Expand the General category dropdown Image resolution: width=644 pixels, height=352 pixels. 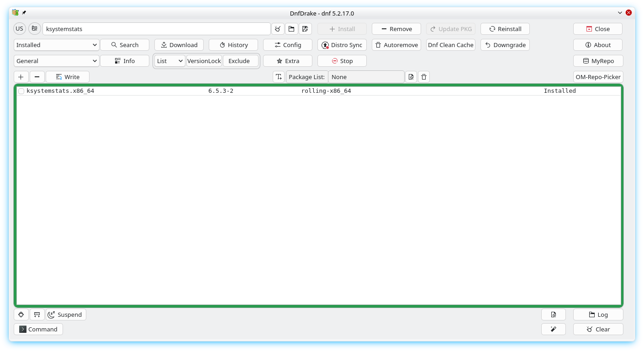tap(57, 61)
